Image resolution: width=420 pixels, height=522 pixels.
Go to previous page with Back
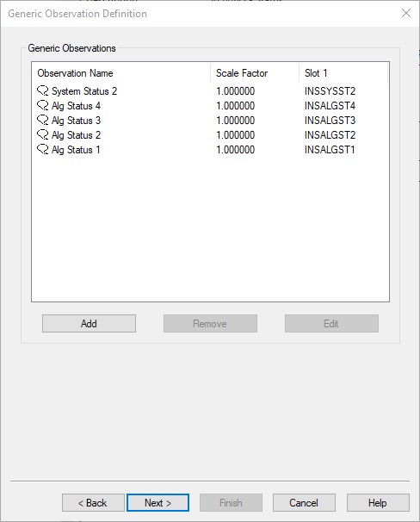coord(93,503)
